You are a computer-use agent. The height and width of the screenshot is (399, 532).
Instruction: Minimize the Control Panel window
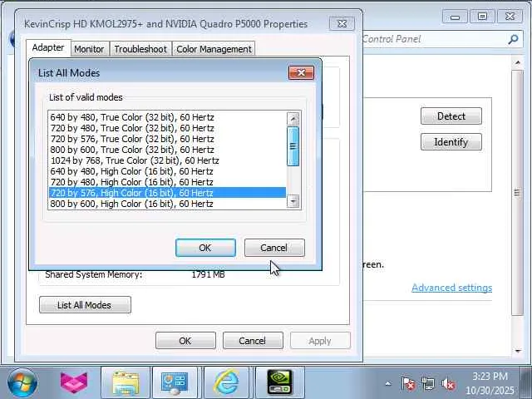[456, 17]
